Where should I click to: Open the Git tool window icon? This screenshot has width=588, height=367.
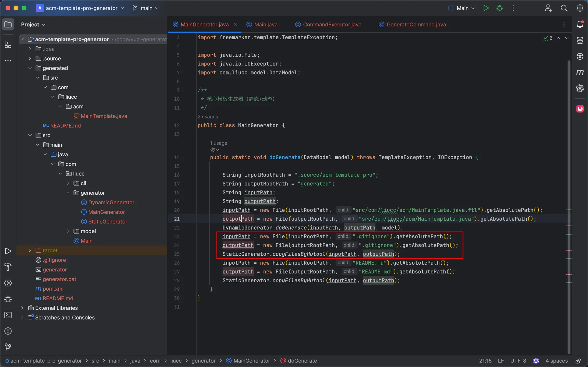(8, 347)
